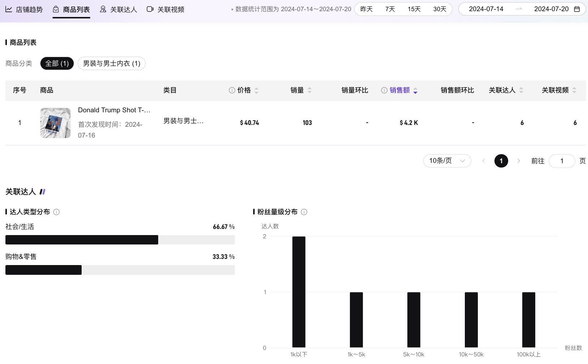
Task: Click the 社会/生活 progress bar
Action: (x=120, y=240)
